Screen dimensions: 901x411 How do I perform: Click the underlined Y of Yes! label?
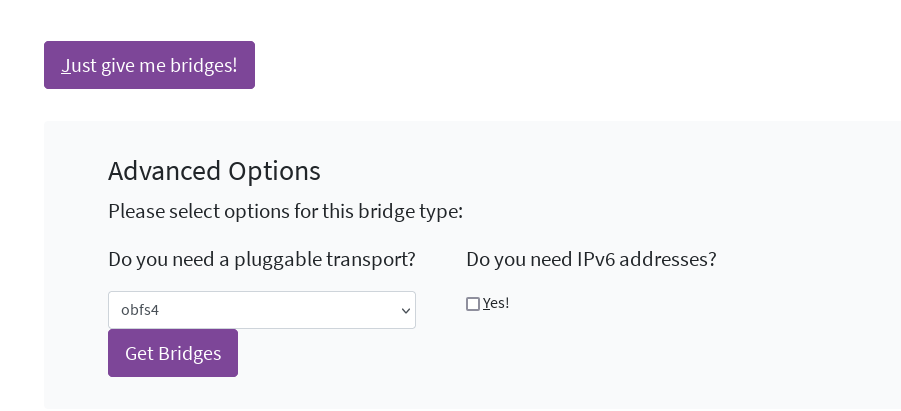click(487, 303)
